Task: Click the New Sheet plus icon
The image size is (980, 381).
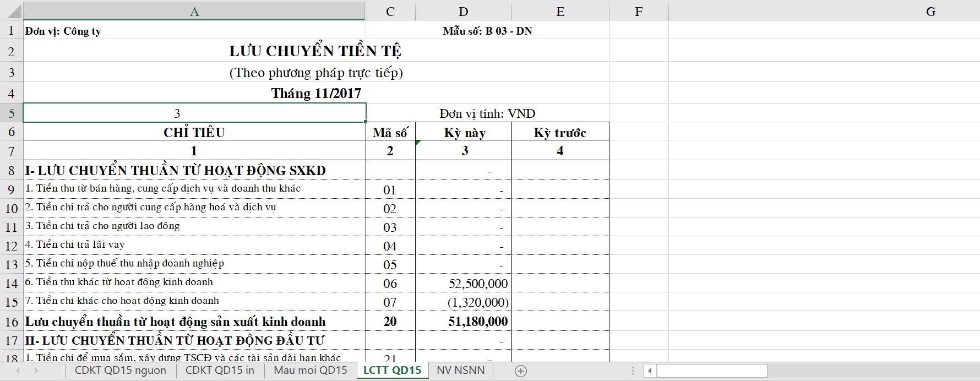Action: (x=520, y=371)
